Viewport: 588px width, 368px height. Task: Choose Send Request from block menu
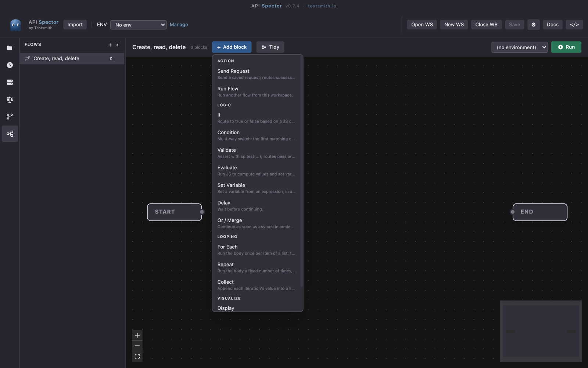(257, 74)
